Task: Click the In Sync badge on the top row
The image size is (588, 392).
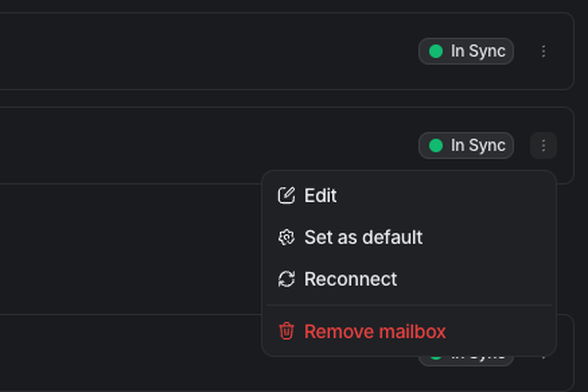Action: (x=466, y=51)
